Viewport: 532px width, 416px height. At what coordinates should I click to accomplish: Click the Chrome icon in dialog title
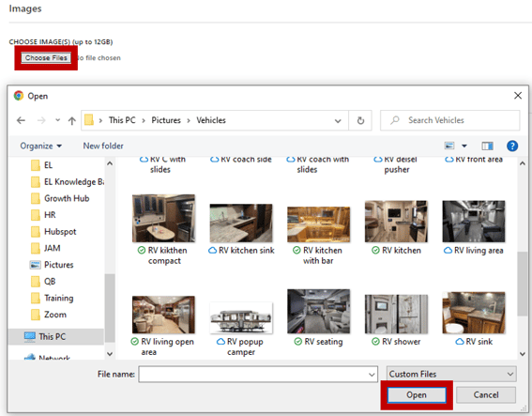[19, 96]
